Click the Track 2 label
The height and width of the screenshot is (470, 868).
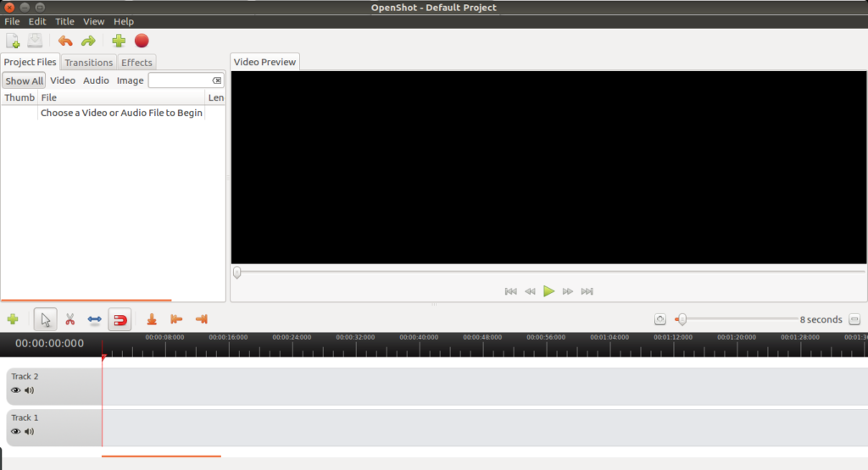tap(25, 377)
